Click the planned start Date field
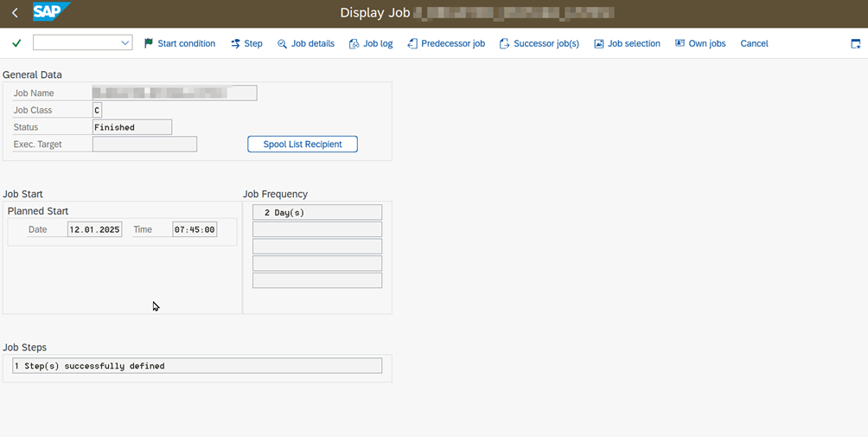The height and width of the screenshot is (437, 868). coord(95,229)
